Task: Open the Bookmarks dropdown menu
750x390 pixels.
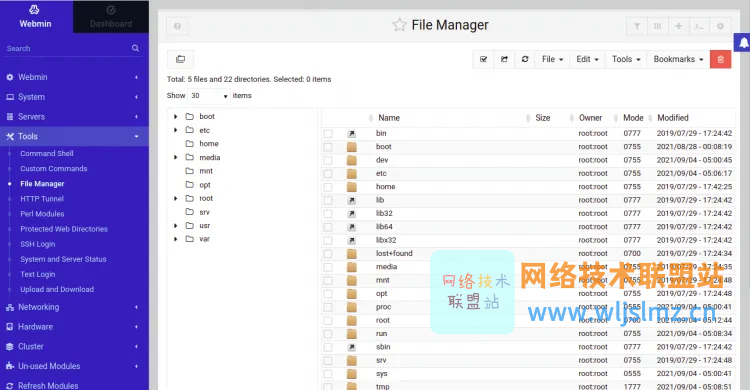Action: tap(678, 59)
